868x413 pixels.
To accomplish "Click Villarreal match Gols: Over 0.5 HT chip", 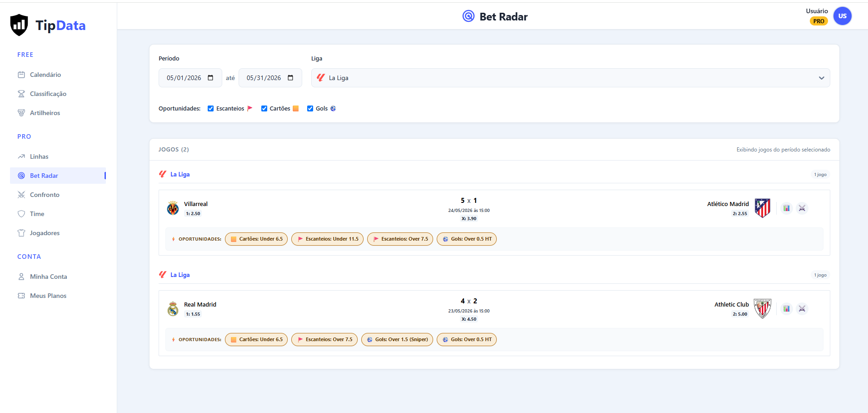I will [x=467, y=239].
